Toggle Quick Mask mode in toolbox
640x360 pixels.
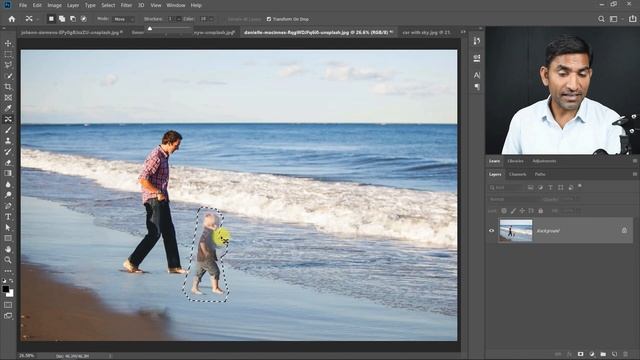click(x=8, y=305)
